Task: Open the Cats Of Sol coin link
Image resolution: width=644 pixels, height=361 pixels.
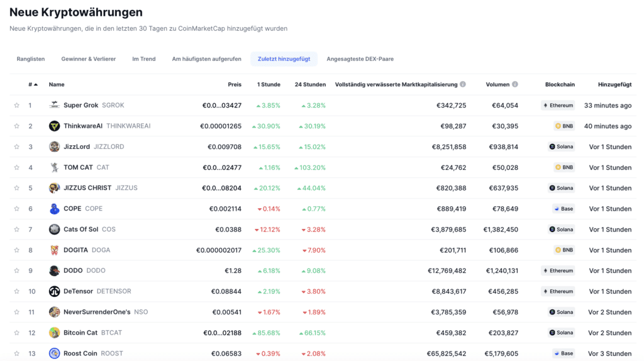Action: click(80, 230)
